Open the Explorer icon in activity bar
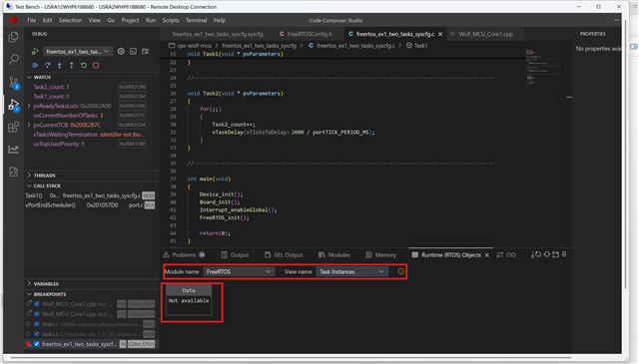 (x=13, y=38)
